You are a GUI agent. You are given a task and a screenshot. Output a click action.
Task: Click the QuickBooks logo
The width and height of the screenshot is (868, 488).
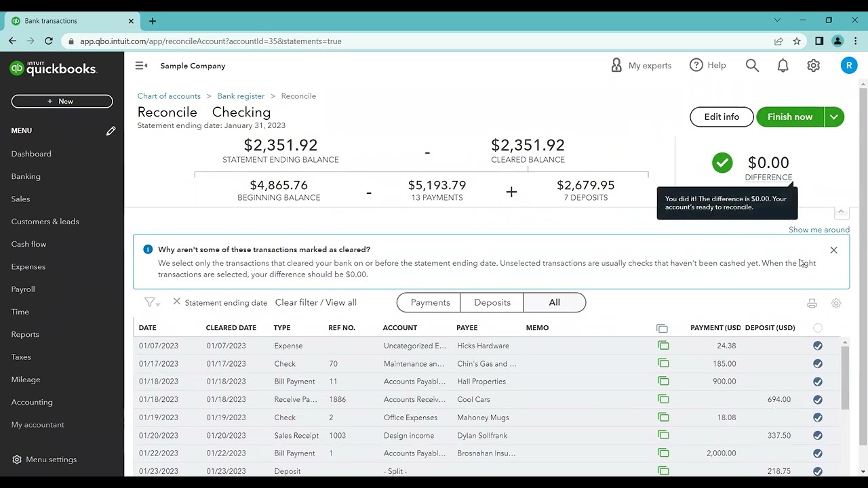pos(54,68)
